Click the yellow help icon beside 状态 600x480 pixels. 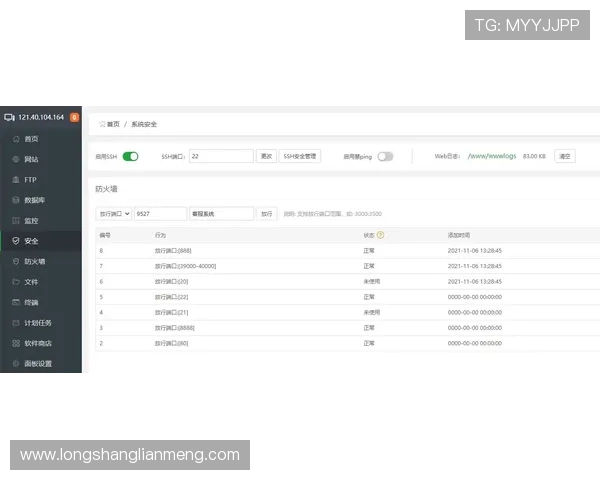(380, 235)
